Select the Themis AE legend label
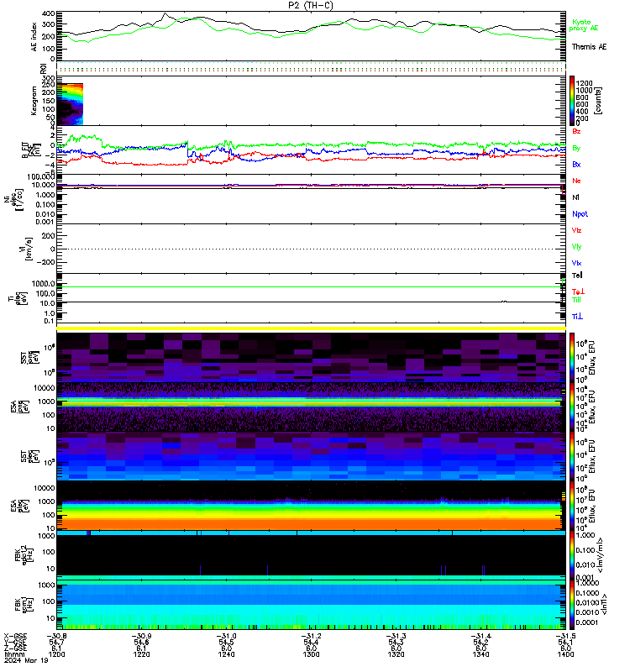This screenshot has height=672, width=630. click(x=589, y=47)
